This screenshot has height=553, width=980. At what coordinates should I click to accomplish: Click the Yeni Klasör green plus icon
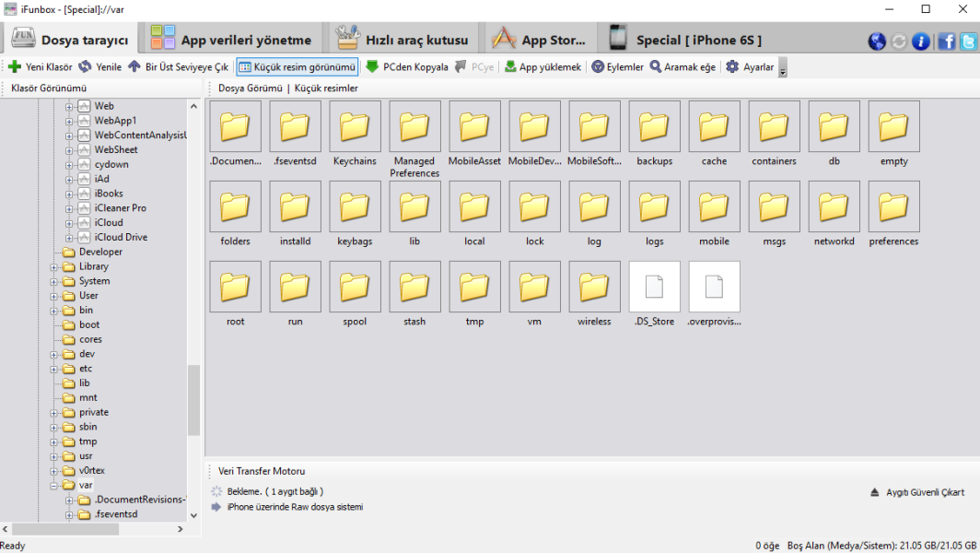[15, 67]
